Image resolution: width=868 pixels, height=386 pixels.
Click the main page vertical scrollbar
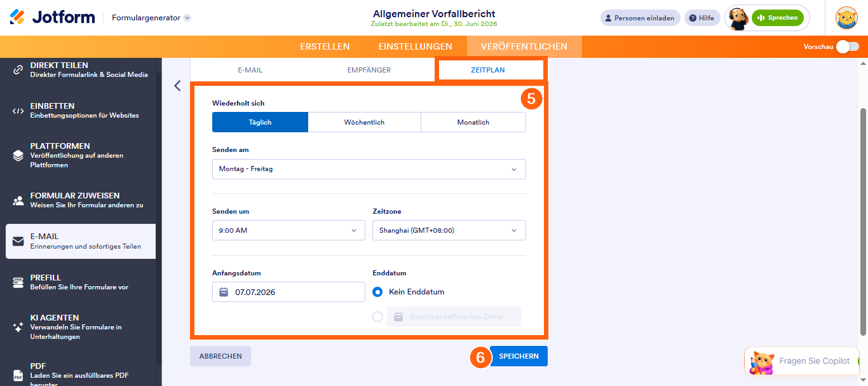click(863, 221)
